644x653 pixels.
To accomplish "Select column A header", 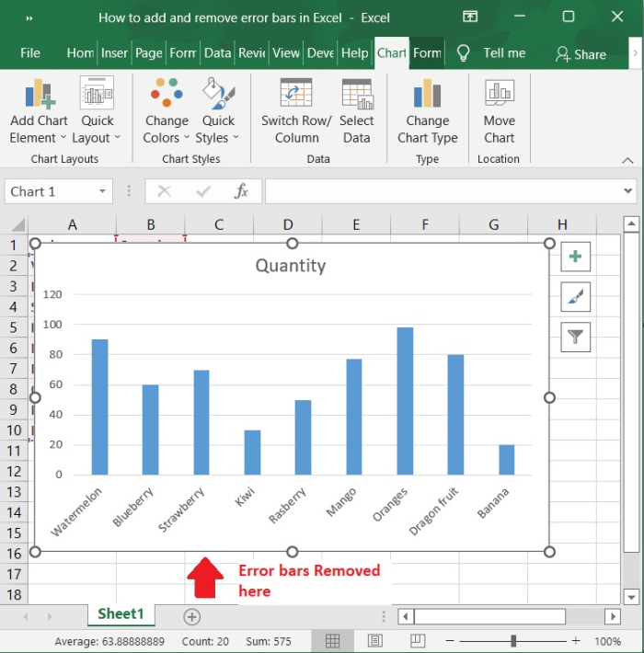I will [x=72, y=225].
